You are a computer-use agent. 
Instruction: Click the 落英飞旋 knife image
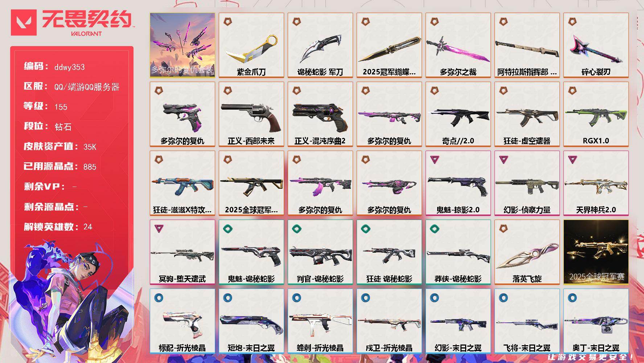[x=527, y=255]
